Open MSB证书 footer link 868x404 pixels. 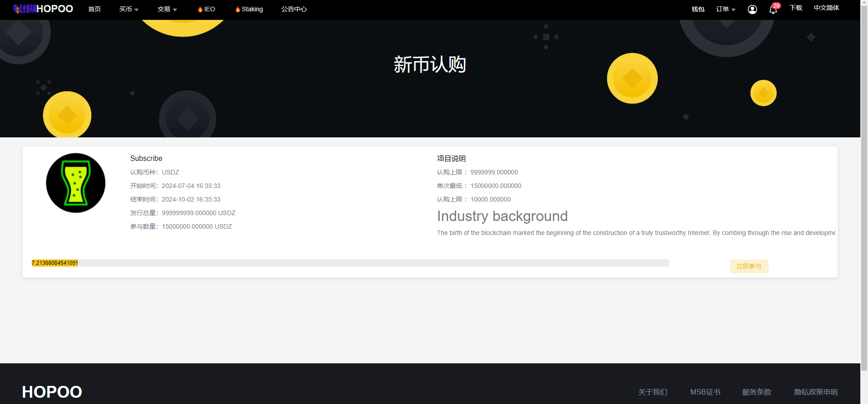click(x=705, y=392)
